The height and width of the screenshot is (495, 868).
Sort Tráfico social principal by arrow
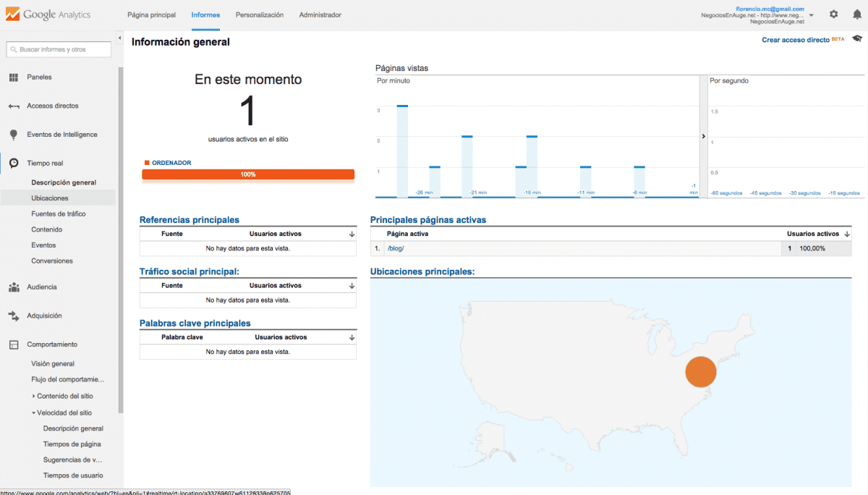352,286
